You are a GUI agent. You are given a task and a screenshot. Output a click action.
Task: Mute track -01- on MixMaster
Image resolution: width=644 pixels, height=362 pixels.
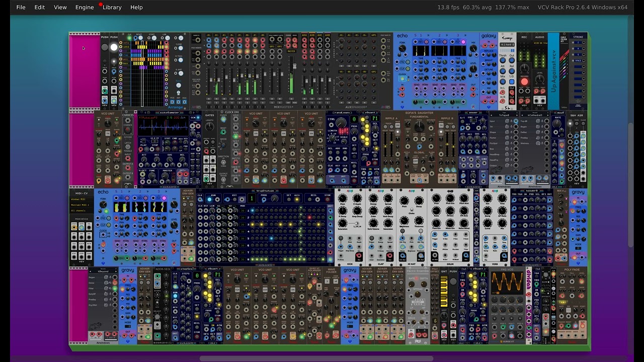click(x=209, y=99)
